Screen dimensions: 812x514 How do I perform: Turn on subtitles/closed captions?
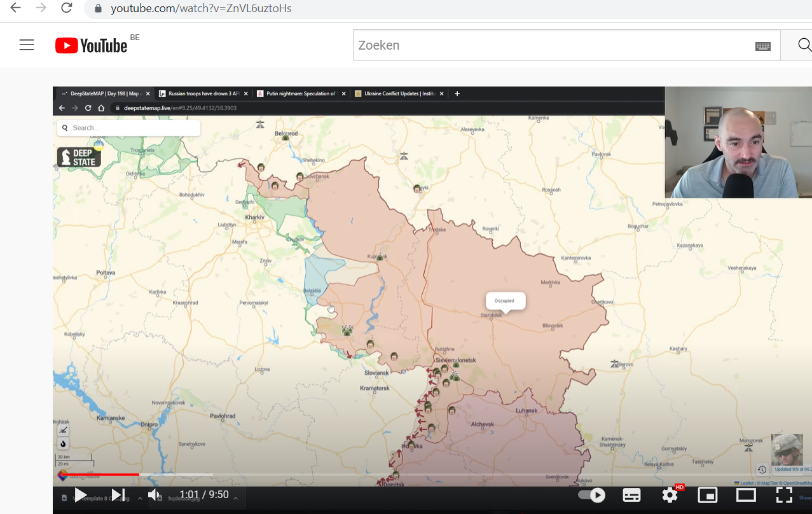pos(631,495)
